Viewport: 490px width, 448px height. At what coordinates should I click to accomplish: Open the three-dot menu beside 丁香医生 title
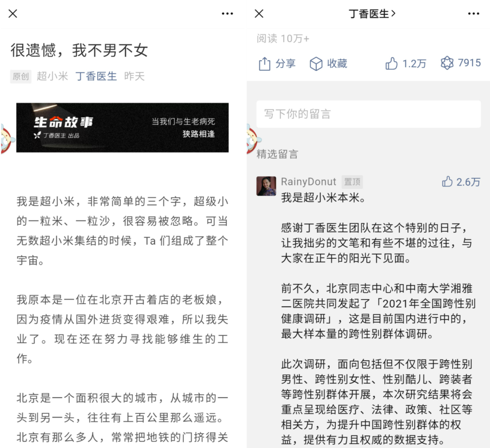tap(473, 14)
